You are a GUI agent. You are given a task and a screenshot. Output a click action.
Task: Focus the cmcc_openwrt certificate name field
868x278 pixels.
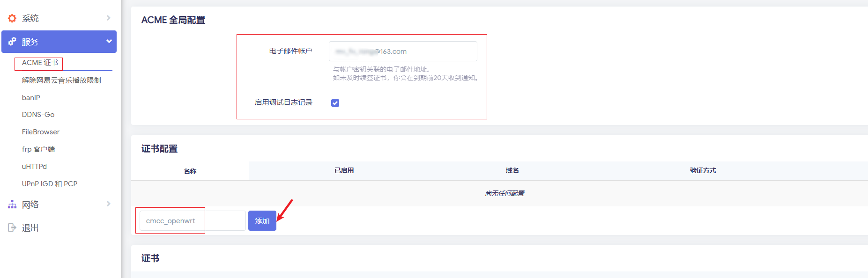click(192, 221)
